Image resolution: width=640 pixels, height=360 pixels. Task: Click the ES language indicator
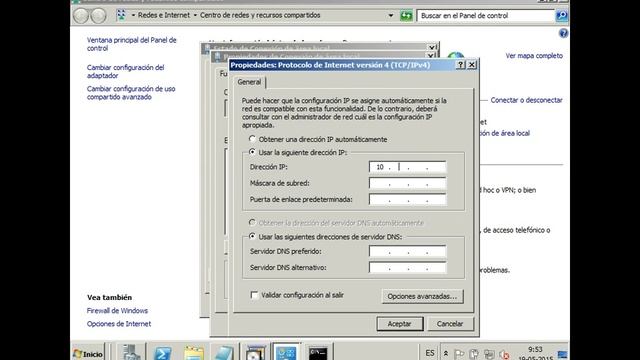(430, 353)
